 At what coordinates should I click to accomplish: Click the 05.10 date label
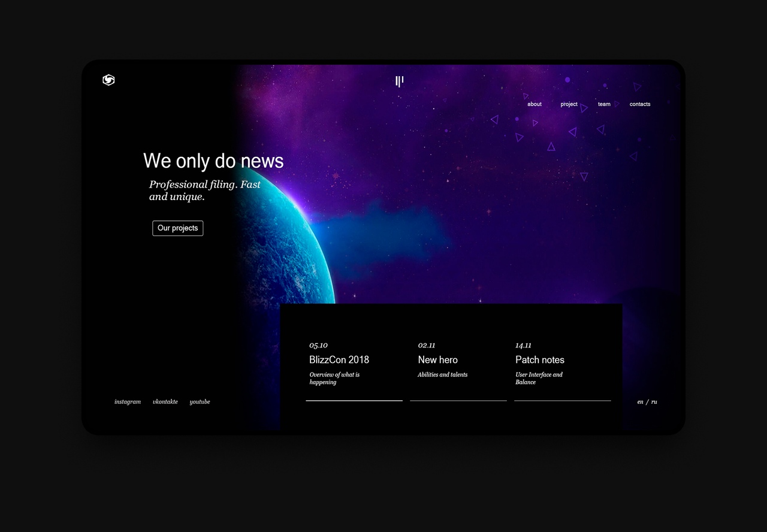318,346
